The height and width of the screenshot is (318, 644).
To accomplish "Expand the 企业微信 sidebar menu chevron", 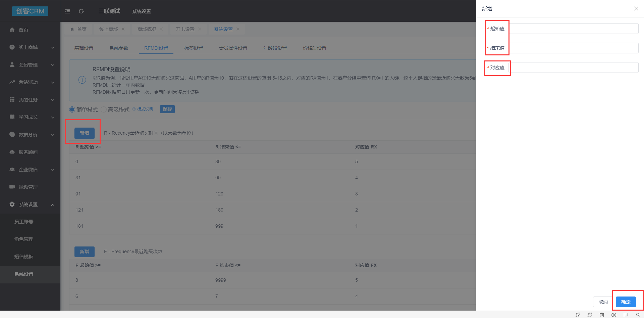I will [x=53, y=170].
